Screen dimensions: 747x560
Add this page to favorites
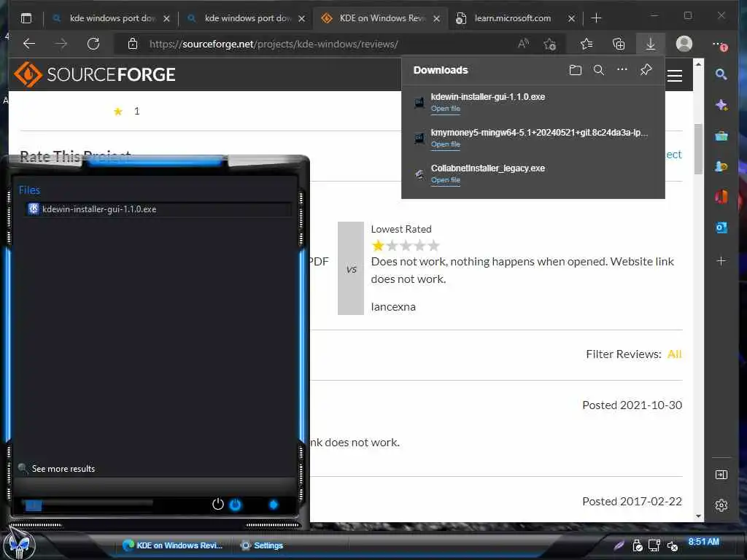(x=550, y=44)
